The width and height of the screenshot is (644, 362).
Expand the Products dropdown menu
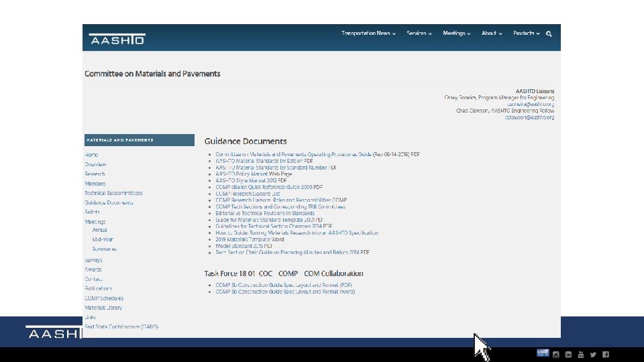tap(526, 34)
